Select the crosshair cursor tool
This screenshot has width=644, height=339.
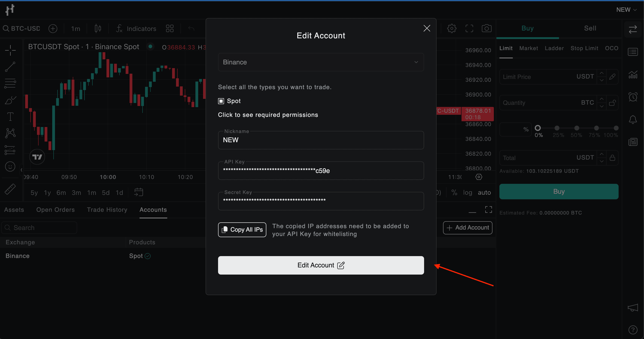pos(10,50)
